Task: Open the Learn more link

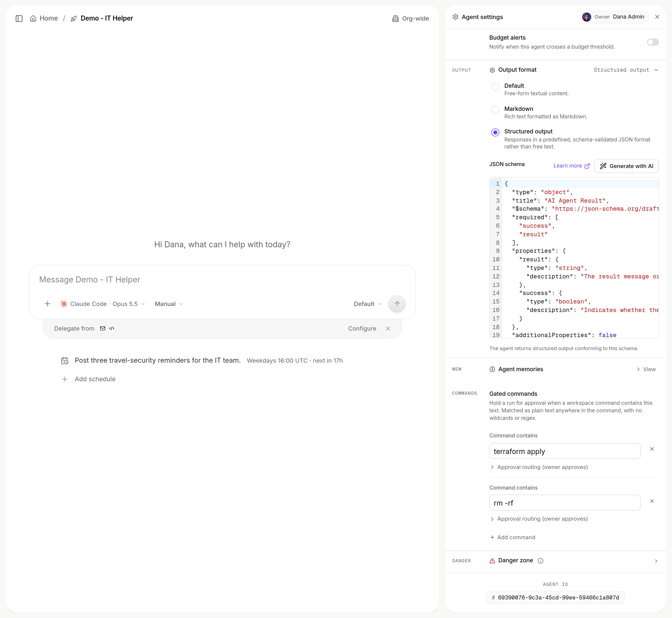Action: click(571, 166)
